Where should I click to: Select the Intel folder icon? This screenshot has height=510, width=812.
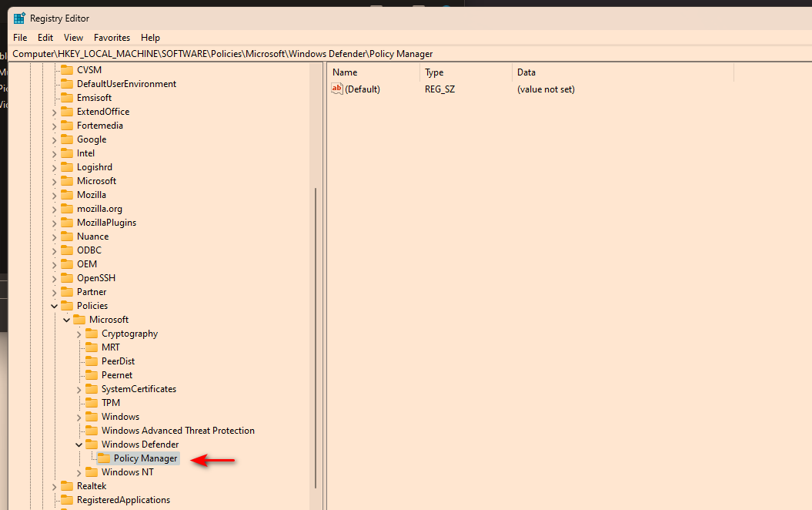click(67, 153)
